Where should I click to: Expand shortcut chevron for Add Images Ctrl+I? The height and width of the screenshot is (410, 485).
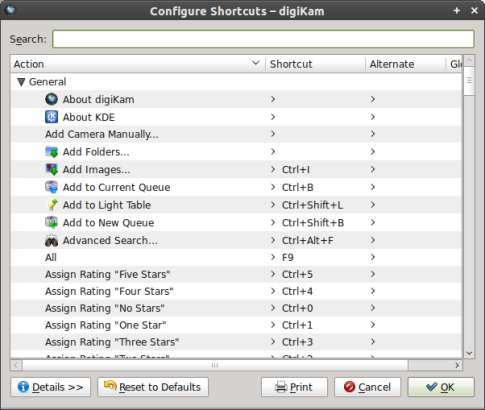click(273, 169)
